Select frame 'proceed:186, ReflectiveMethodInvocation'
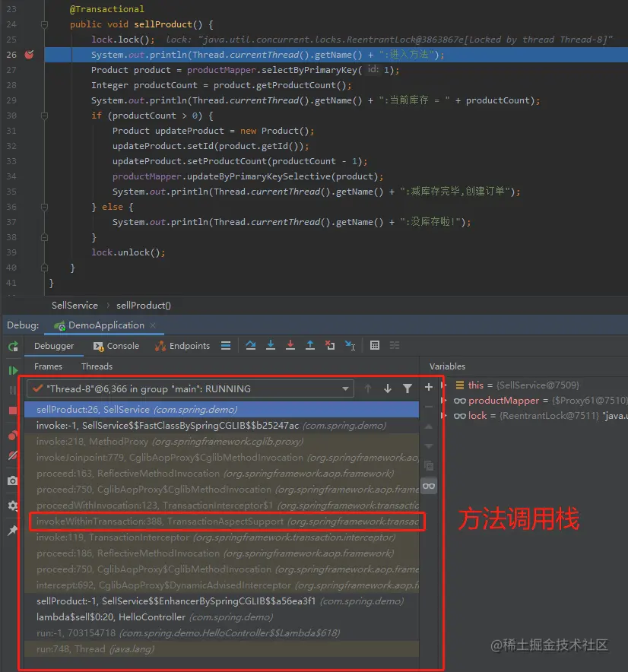Screen dimensions: 628x672 click(221, 553)
